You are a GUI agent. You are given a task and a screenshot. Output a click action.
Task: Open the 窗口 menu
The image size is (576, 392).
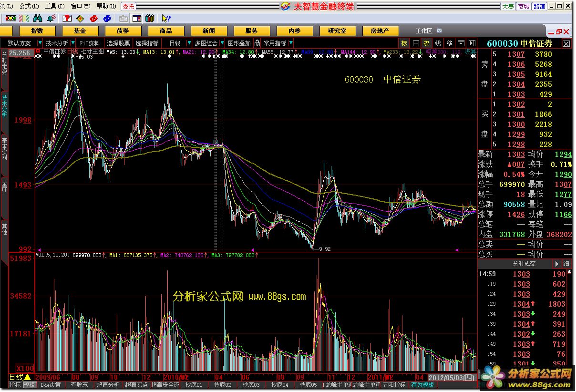pyautogui.click(x=80, y=6)
